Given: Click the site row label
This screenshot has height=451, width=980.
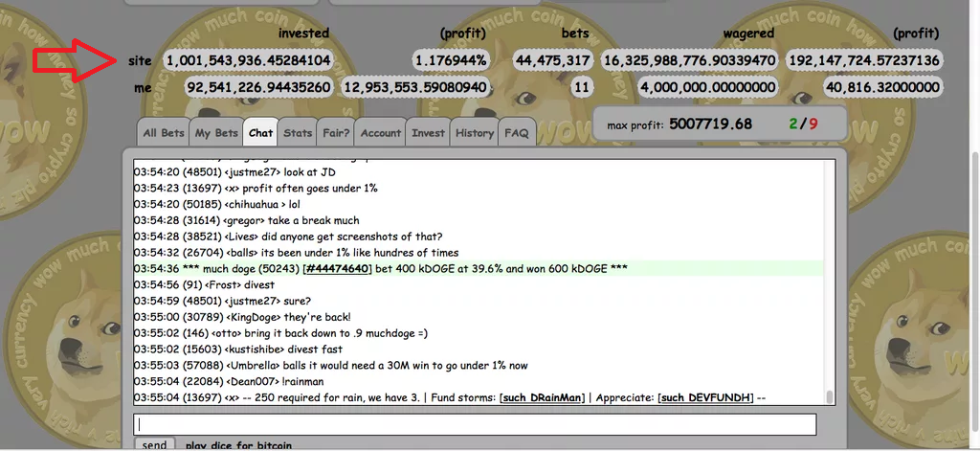Looking at the screenshot, I should [140, 60].
